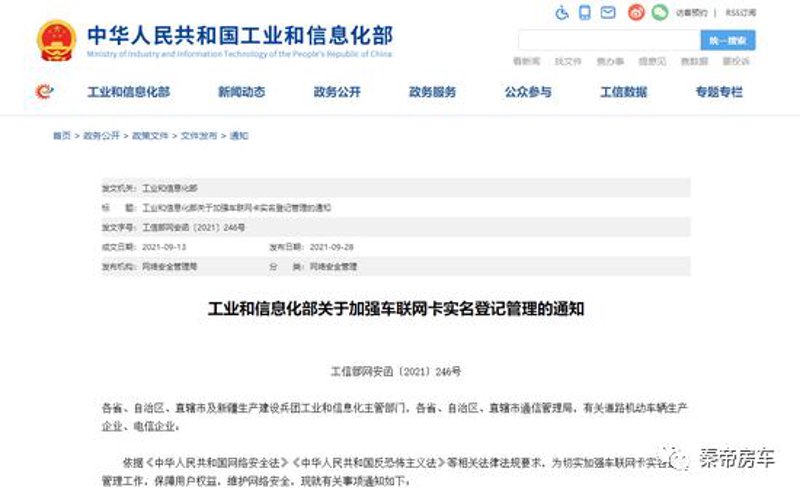Screen dimensions: 800x494
Task: Click the paragraph beginning 依据《中华人民共和国网络安全法》
Action: 395,472
